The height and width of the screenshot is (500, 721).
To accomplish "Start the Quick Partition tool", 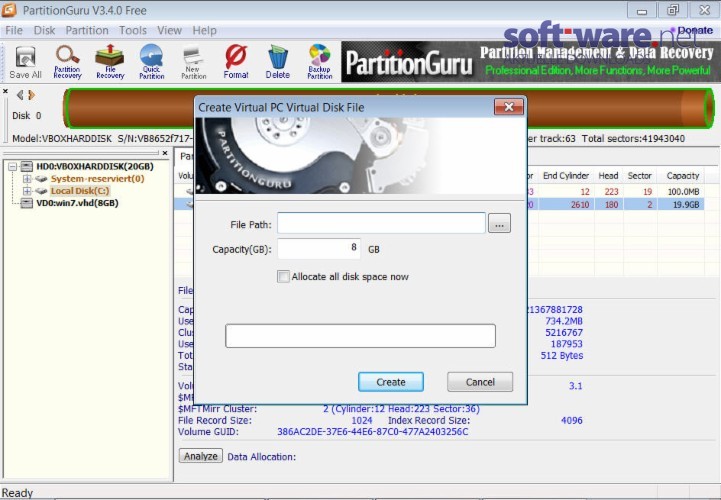I will click(152, 62).
